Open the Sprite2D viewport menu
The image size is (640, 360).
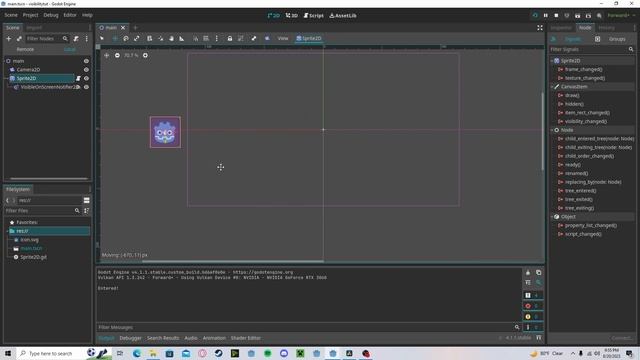coord(309,38)
